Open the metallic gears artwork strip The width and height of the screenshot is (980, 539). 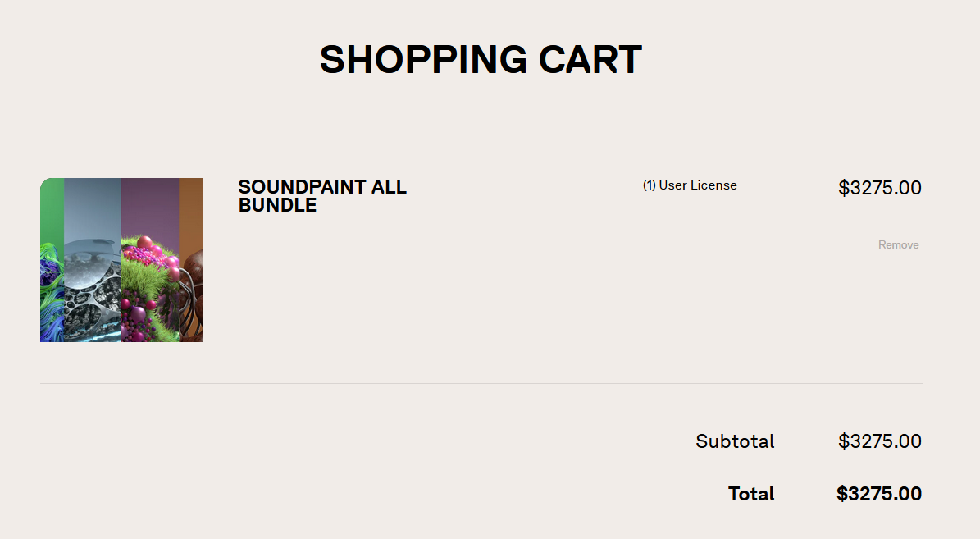coord(92,287)
